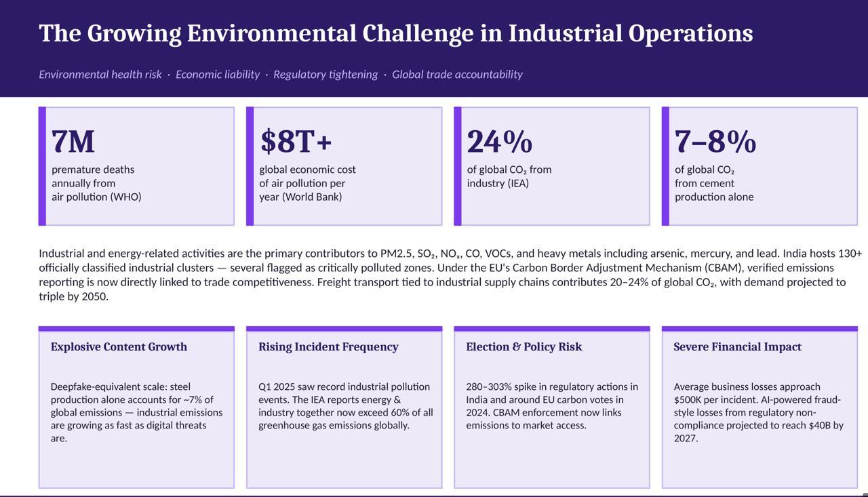Click the '$8T+' statistic figure
Screen dimensions: 868x497
tap(296, 142)
